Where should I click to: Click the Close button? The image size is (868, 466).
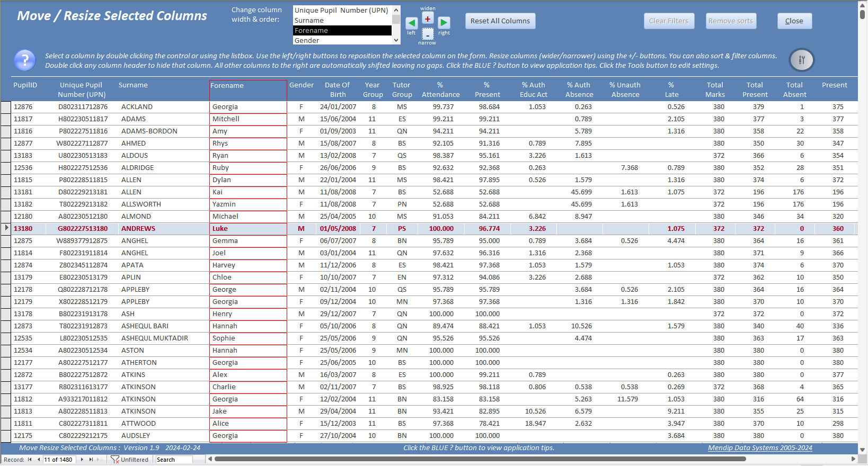click(x=794, y=21)
